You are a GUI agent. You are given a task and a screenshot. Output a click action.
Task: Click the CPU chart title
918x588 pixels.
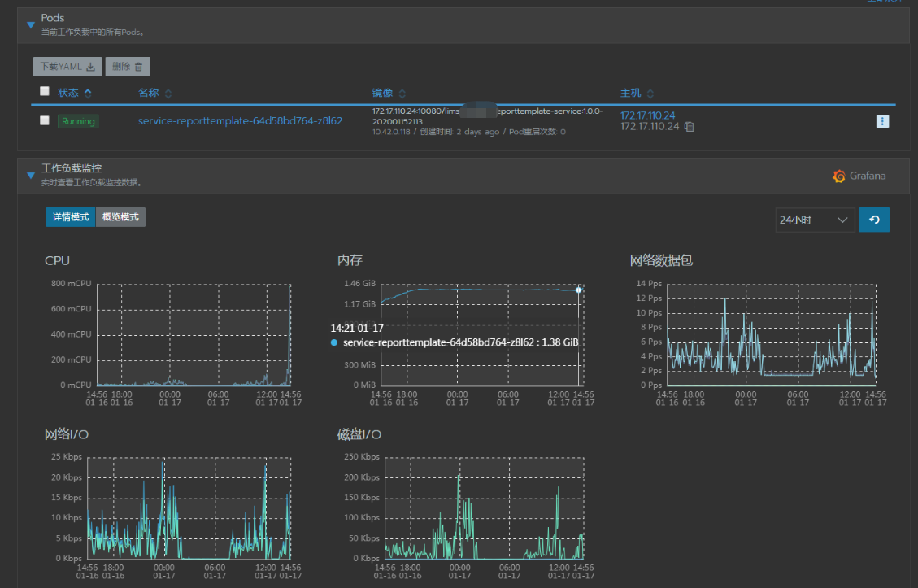[58, 260]
